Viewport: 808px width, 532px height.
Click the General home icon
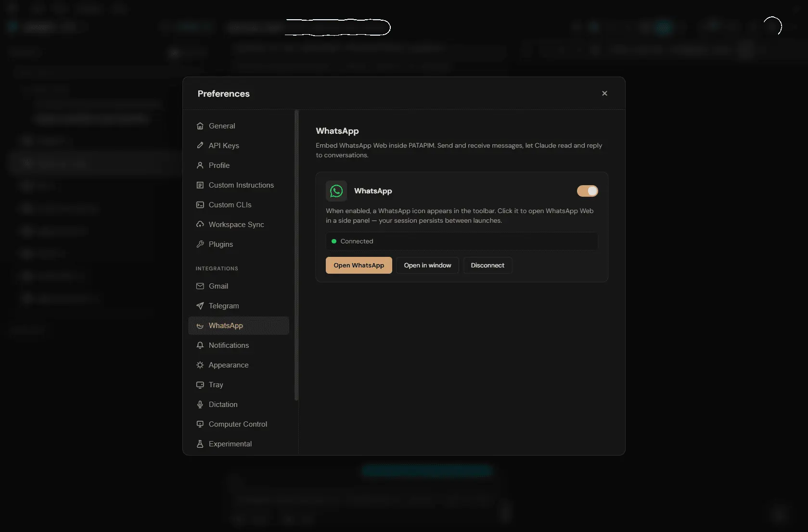[x=200, y=126]
